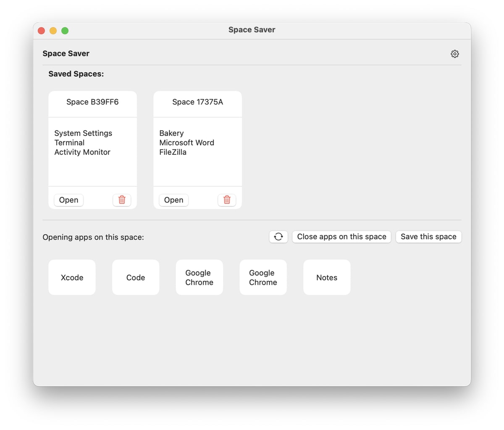
Task: Click Close apps on this space
Action: pyautogui.click(x=341, y=237)
